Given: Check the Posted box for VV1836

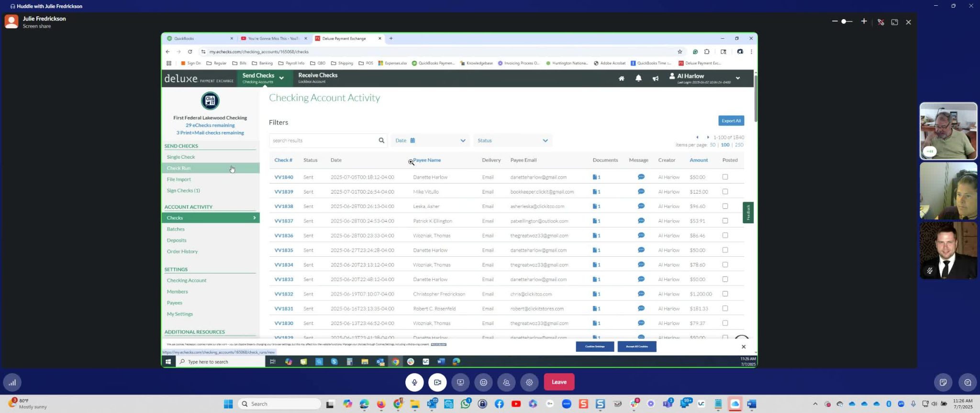Looking at the screenshot, I should pos(725,235).
